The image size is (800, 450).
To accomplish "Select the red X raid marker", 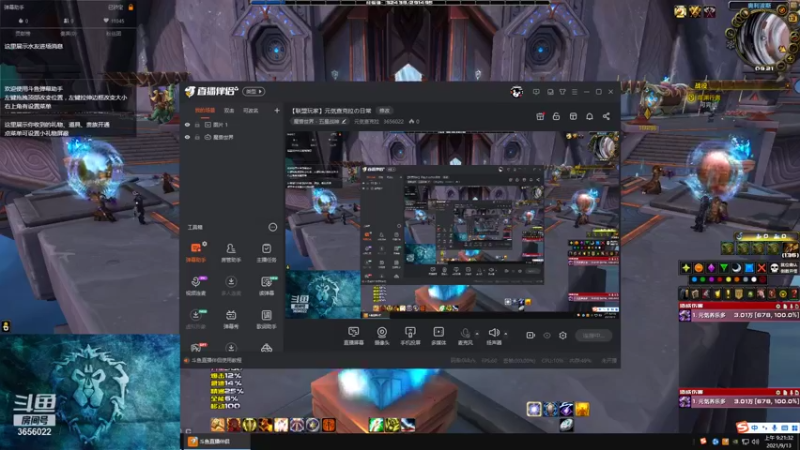I will click(x=761, y=268).
